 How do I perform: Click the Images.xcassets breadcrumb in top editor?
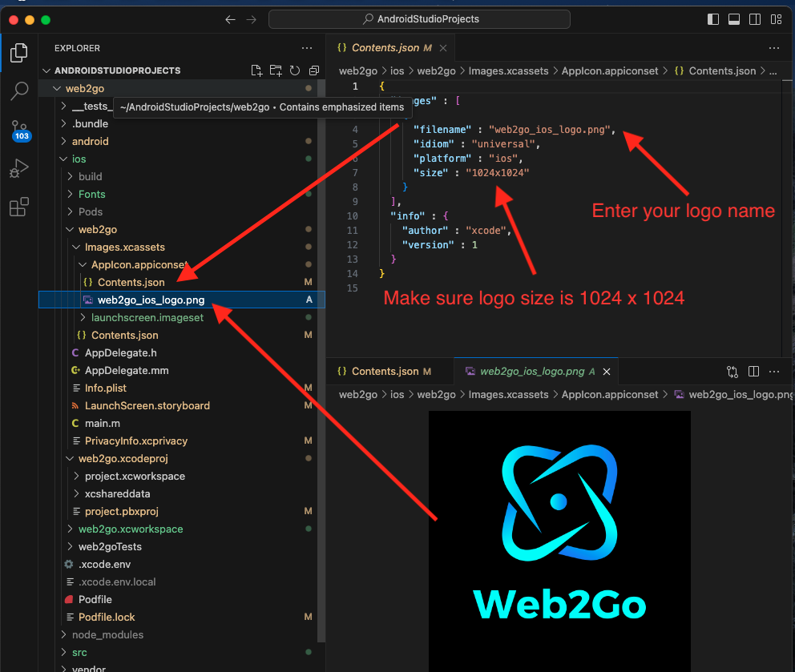point(508,70)
